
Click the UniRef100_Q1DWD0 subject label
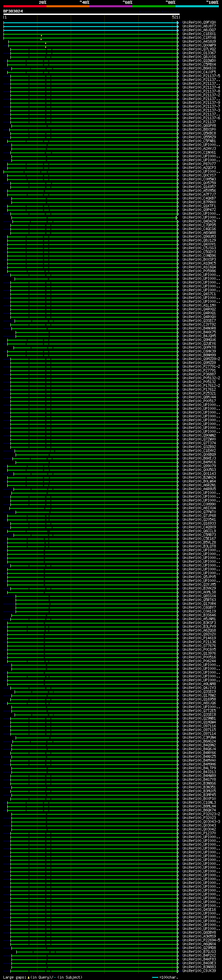pyautogui.click(x=199, y=60)
